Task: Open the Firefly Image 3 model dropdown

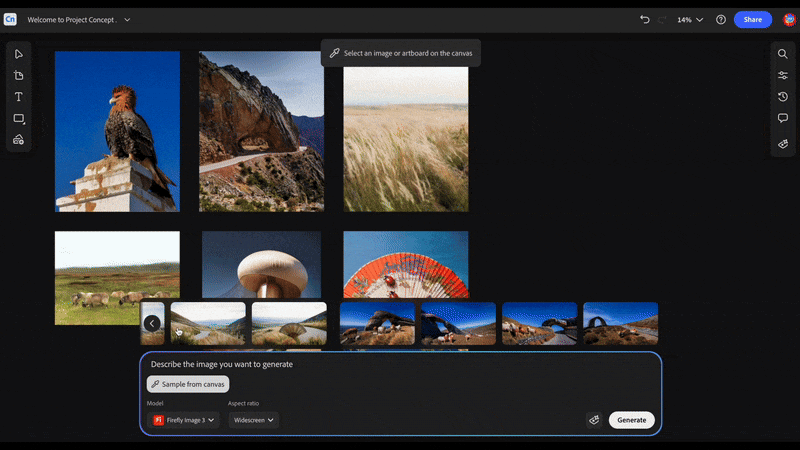Action: click(x=183, y=420)
